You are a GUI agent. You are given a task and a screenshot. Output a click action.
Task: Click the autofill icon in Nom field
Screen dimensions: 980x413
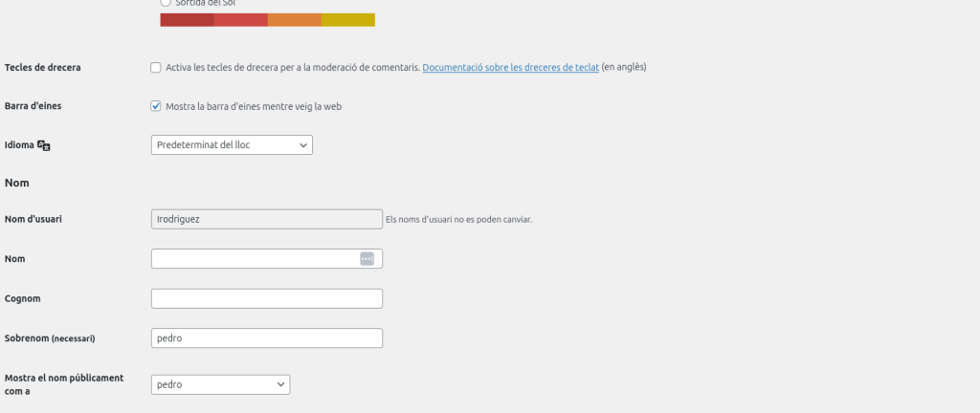pyautogui.click(x=367, y=259)
